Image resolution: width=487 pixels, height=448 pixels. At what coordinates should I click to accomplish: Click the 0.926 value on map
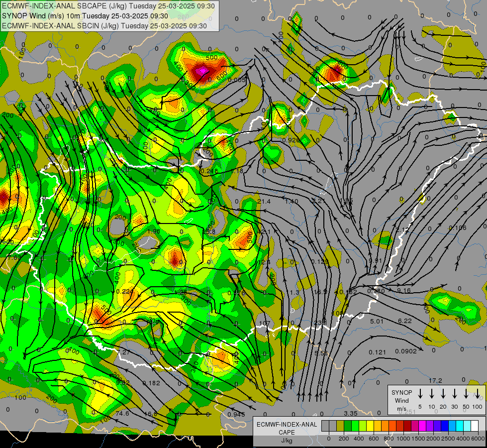(x=291, y=140)
